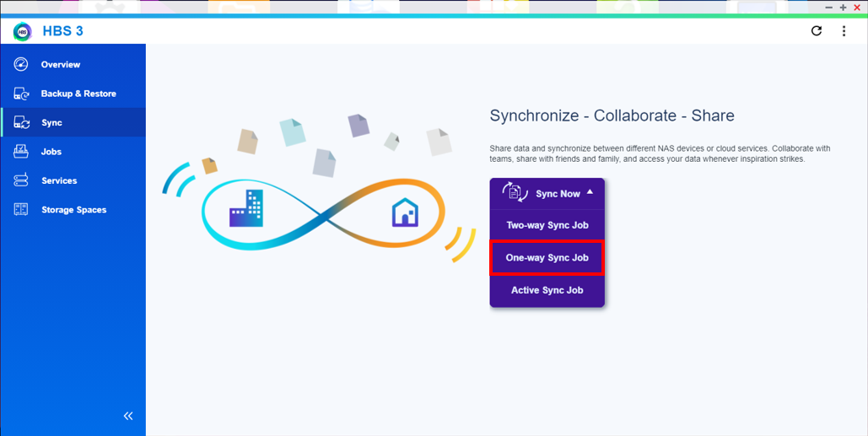Minimize the HBS 3 window
This screenshot has width=868, height=436.
(x=828, y=8)
